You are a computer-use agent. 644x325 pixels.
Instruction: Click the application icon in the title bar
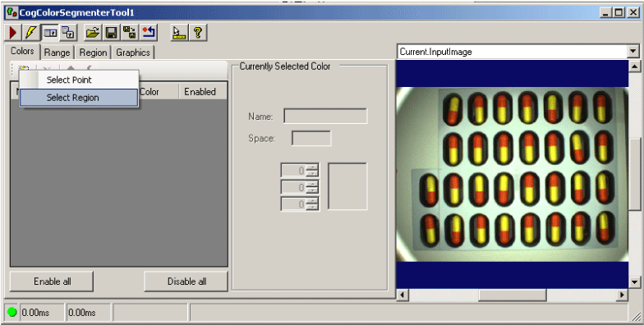point(11,13)
